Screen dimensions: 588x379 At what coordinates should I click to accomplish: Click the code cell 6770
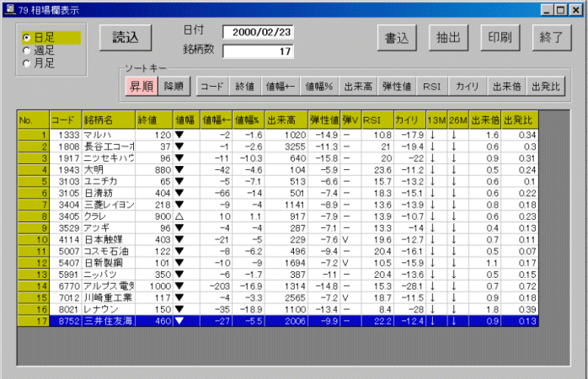click(x=66, y=286)
